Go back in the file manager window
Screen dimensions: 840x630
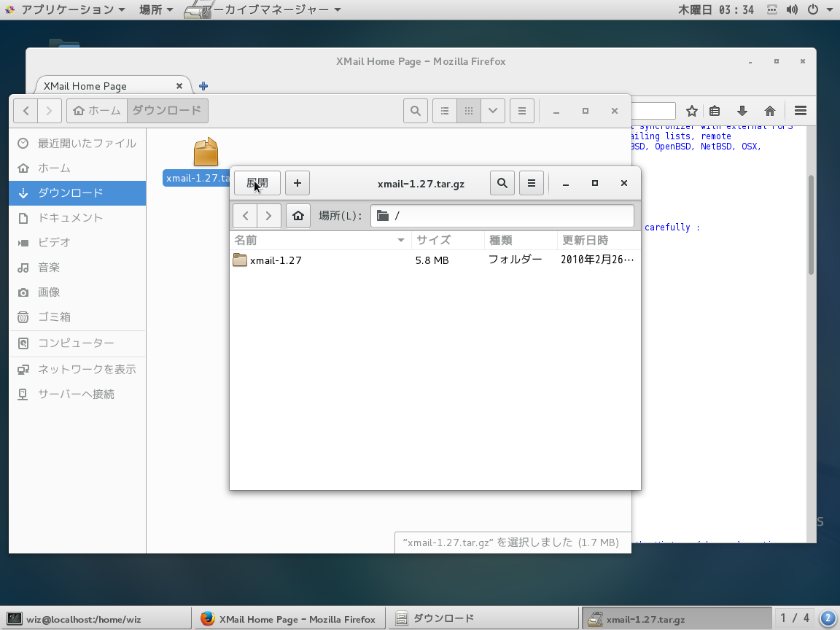[26, 111]
